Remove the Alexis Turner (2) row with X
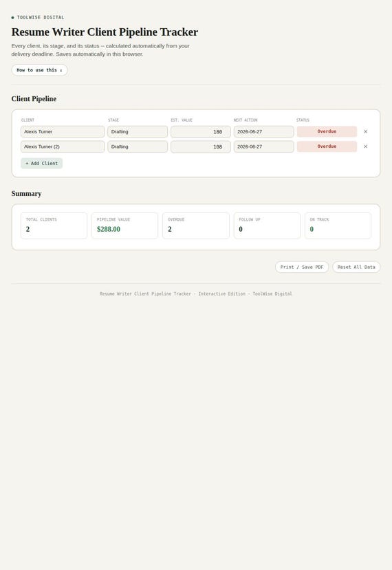 tap(365, 146)
